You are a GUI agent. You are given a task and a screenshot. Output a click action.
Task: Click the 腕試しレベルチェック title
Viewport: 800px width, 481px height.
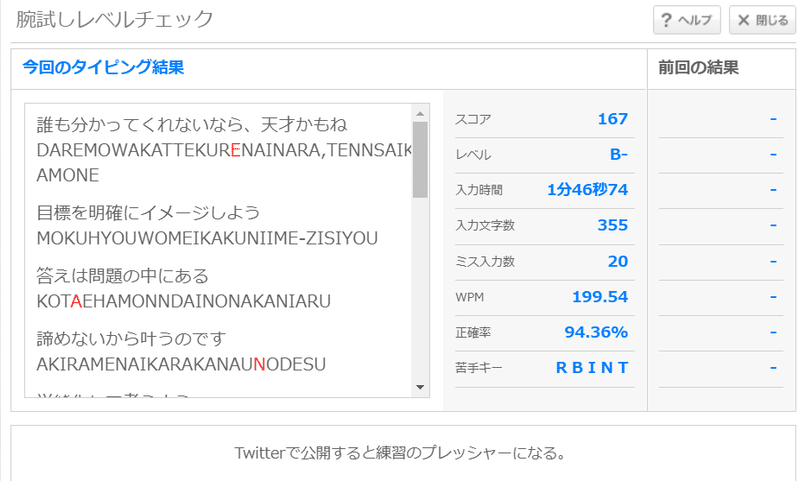point(115,19)
